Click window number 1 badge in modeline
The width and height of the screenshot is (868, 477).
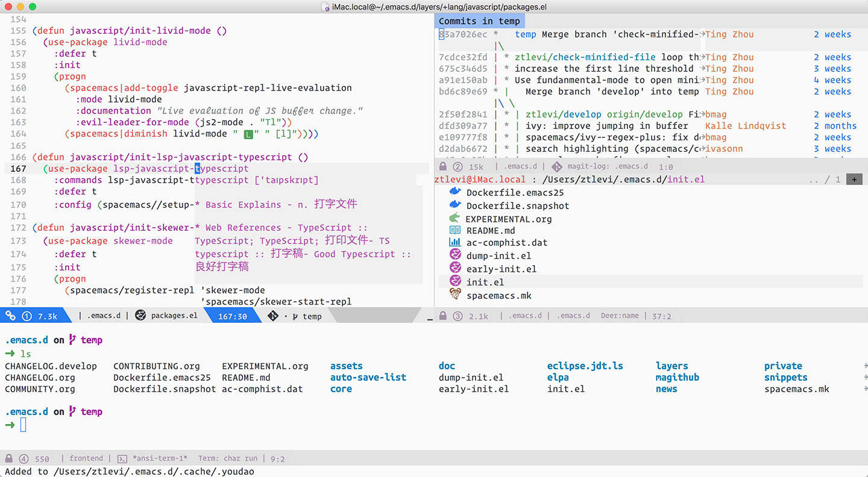(27, 316)
